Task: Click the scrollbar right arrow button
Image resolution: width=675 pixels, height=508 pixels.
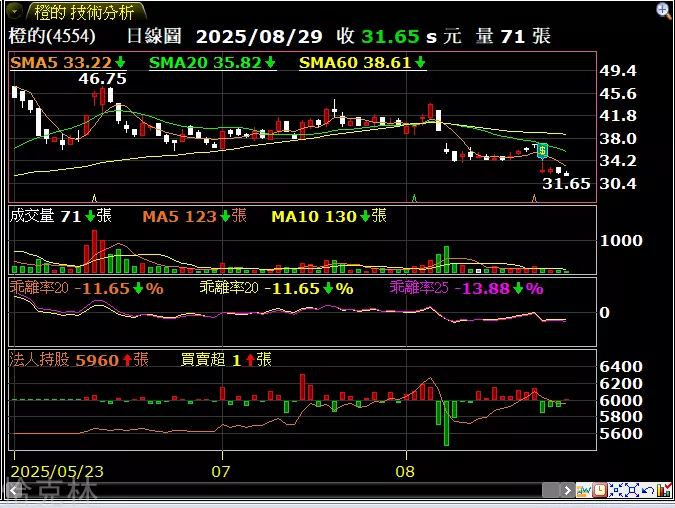Action: 567,490
